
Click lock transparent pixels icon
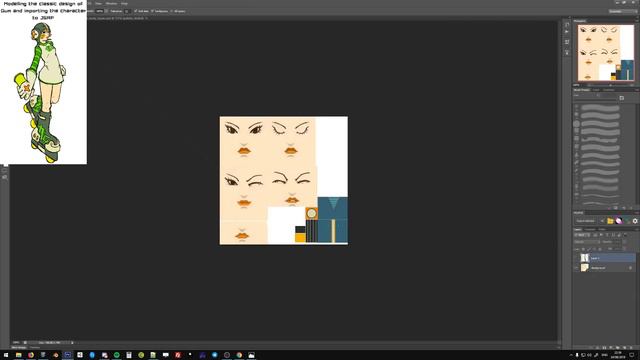[583, 249]
